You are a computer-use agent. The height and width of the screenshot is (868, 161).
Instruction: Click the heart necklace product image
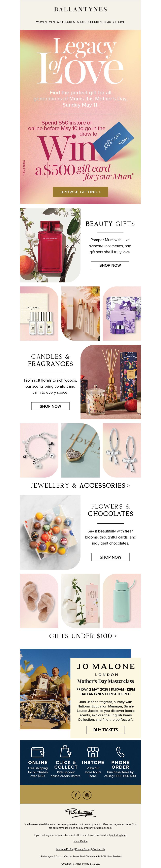pyautogui.click(x=80, y=450)
